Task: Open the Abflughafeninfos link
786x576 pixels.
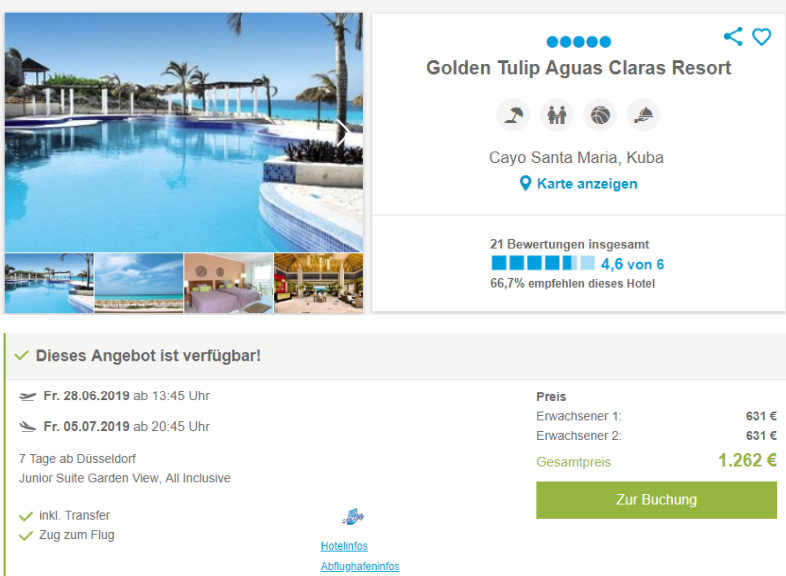Action: coord(360,566)
